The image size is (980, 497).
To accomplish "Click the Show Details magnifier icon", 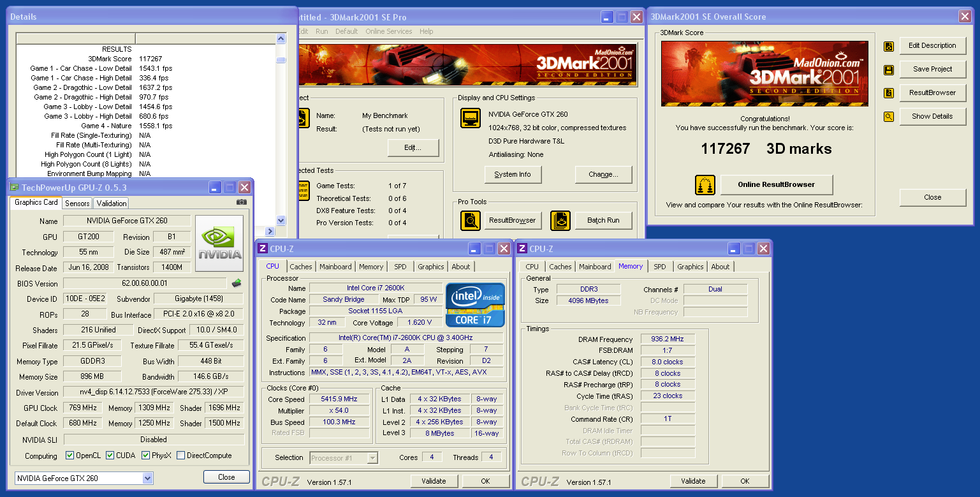I will 889,117.
